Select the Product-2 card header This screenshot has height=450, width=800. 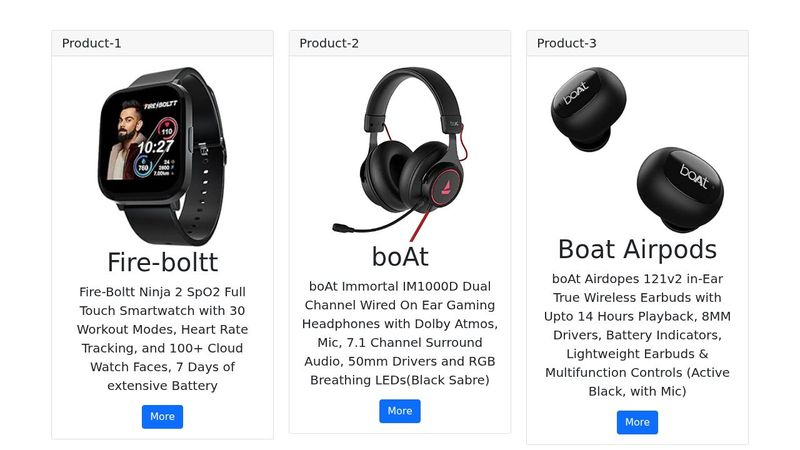[399, 43]
